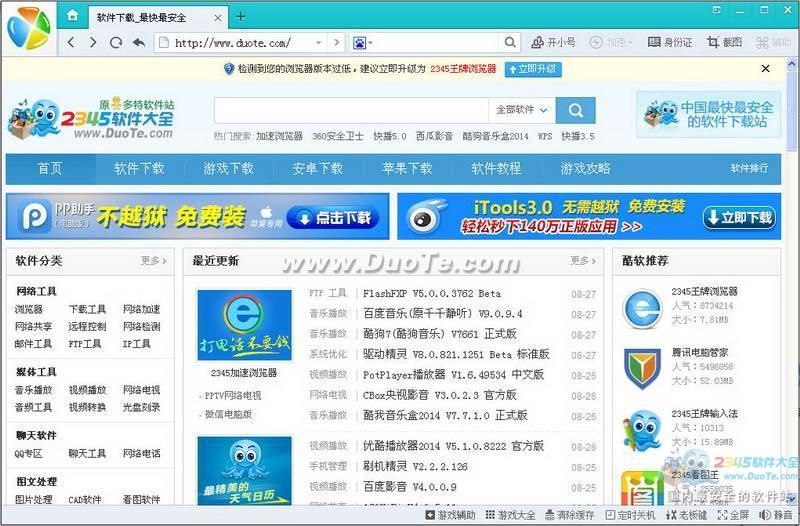Viewport: 800px width, 526px height.
Task: Click 点击下载 on the PP助手 banner
Action: [333, 218]
